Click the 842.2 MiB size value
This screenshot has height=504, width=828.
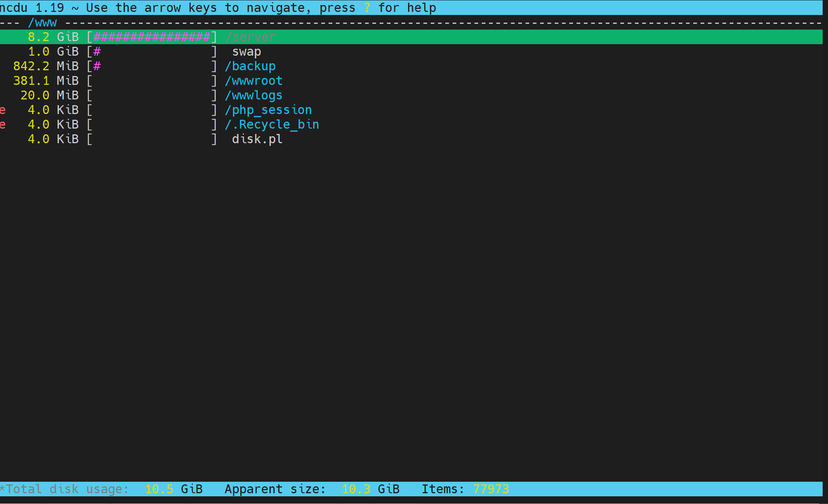pos(46,66)
